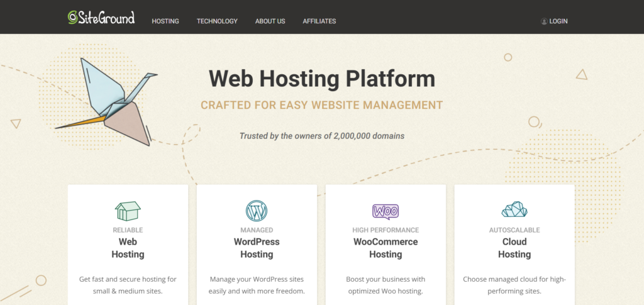Click 'Boost your business with' description
Screen dimensions: 644x305
tap(386, 286)
